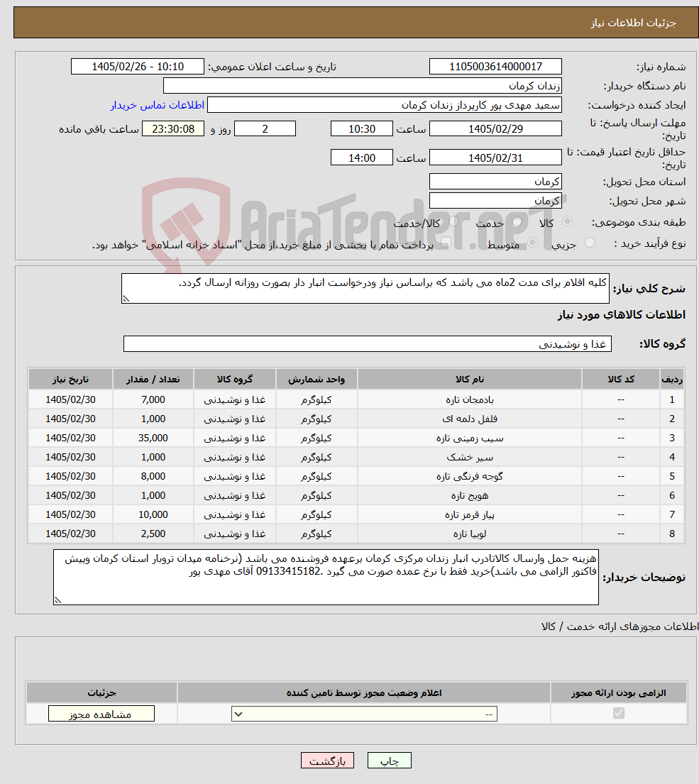Click the 10,000 quantity cell

(153, 514)
